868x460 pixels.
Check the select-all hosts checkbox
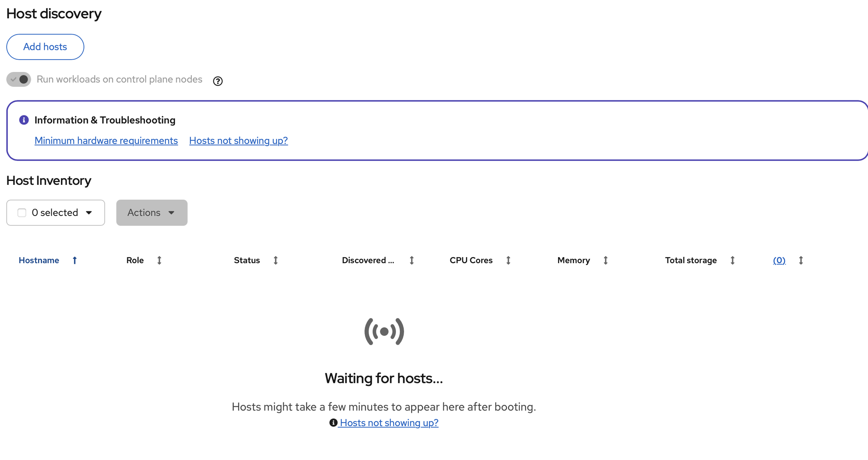point(22,212)
